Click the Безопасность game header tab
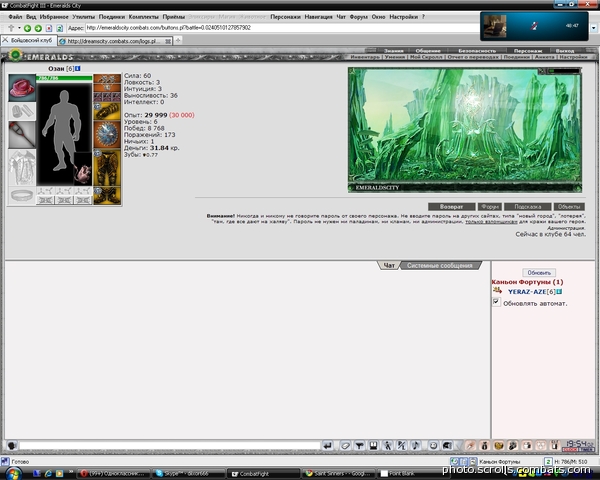 (477, 51)
